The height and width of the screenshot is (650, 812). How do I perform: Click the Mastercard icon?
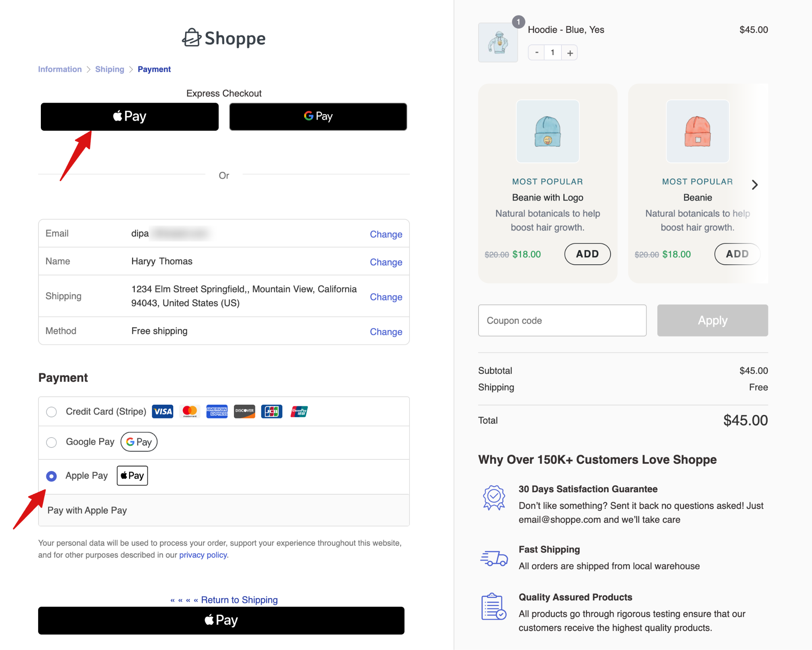point(190,411)
